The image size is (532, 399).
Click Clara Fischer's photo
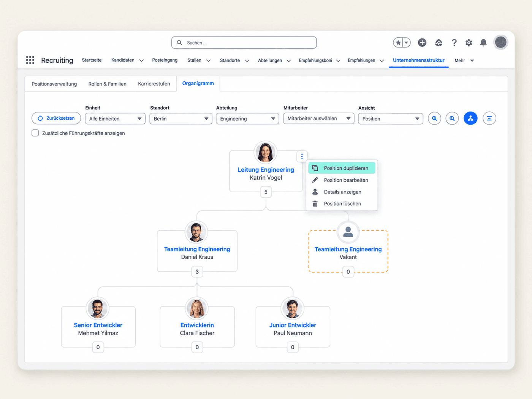[197, 308]
